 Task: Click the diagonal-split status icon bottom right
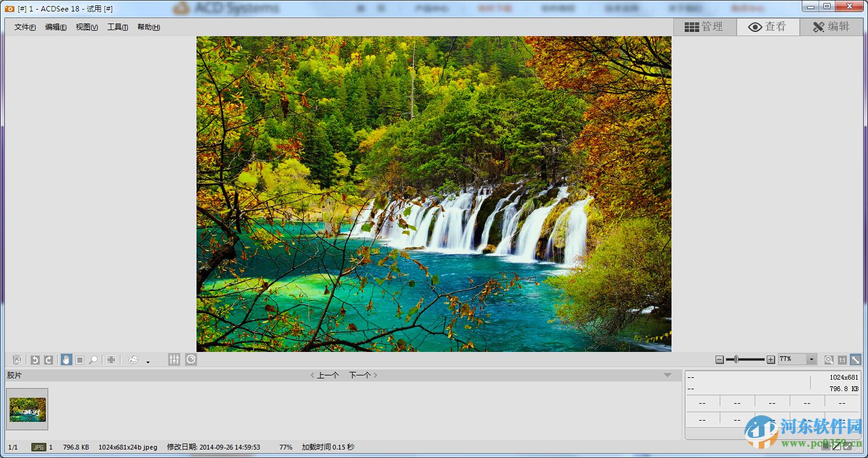[837, 446]
